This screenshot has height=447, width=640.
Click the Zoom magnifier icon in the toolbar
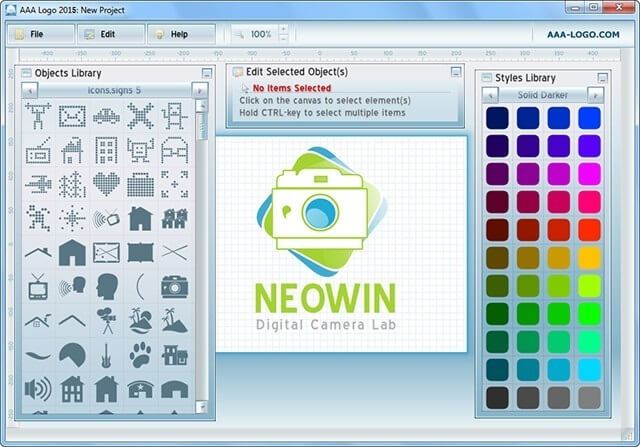[x=239, y=35]
